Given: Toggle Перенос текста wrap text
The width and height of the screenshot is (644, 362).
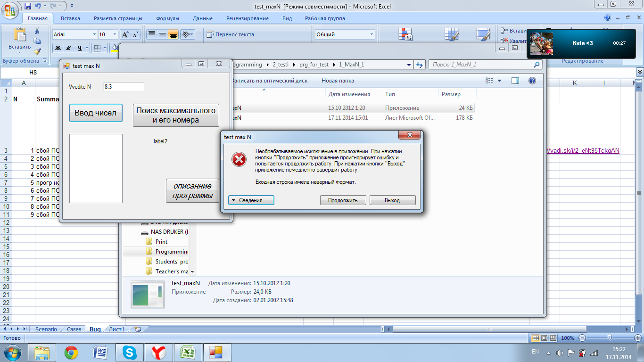Looking at the screenshot, I should 230,34.
